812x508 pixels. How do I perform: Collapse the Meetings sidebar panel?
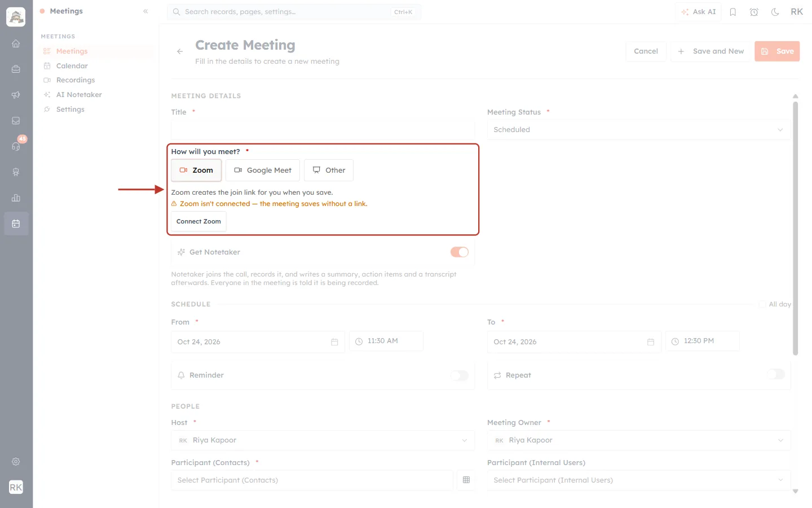click(145, 11)
